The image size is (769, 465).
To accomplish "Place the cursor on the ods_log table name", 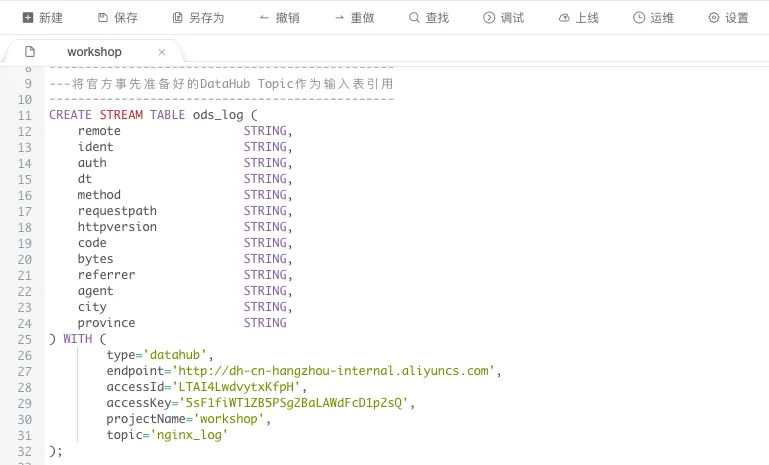I will point(218,115).
